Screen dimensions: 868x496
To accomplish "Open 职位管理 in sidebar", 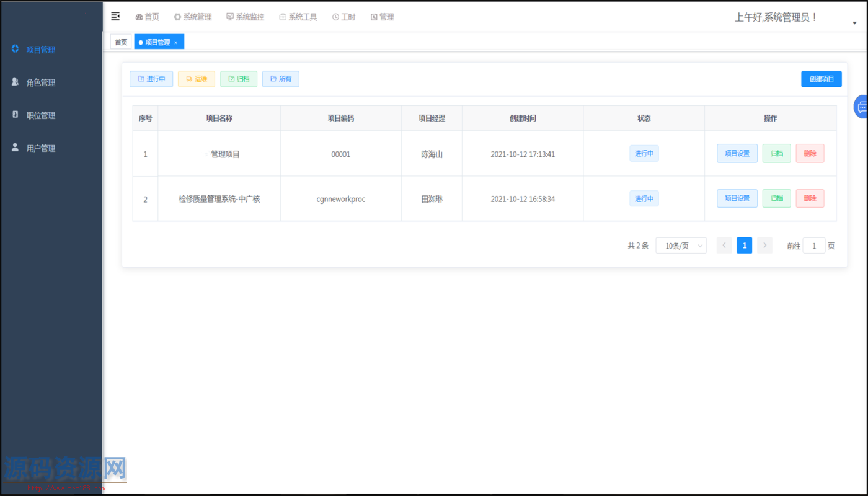I will tap(41, 115).
